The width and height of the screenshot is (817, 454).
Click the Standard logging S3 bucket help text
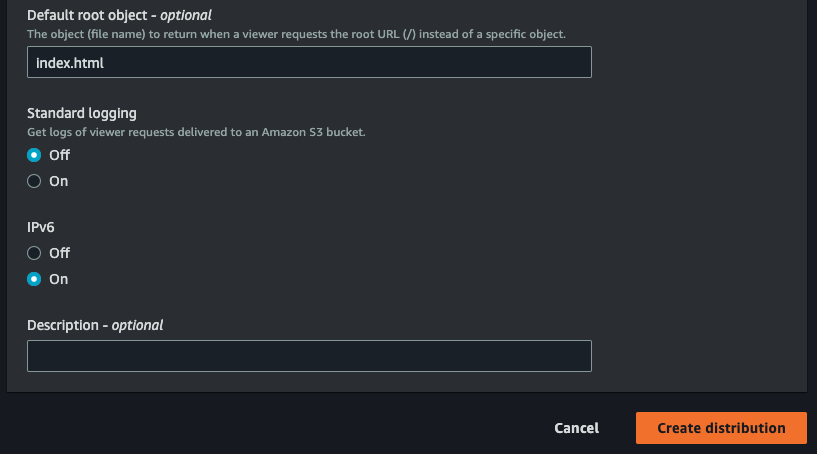[x=196, y=132]
